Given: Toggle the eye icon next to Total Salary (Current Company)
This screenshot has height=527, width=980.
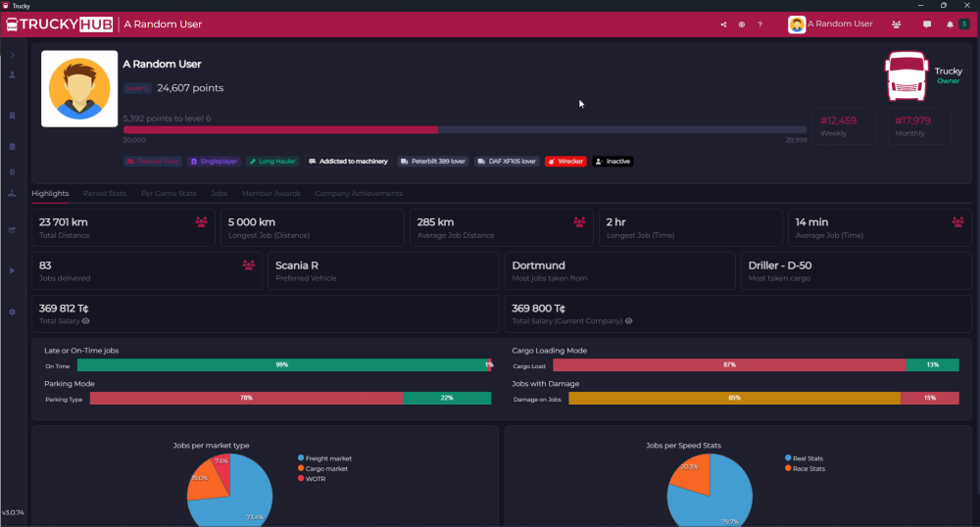Looking at the screenshot, I should (629, 321).
